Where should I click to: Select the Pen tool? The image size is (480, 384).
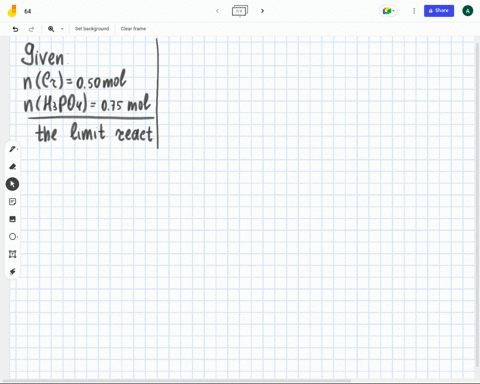[x=13, y=149]
